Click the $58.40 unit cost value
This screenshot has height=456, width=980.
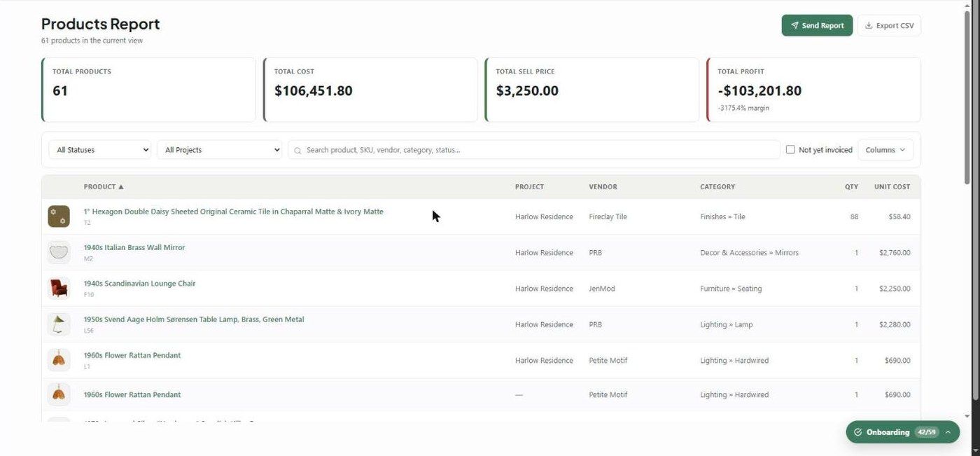tap(899, 216)
